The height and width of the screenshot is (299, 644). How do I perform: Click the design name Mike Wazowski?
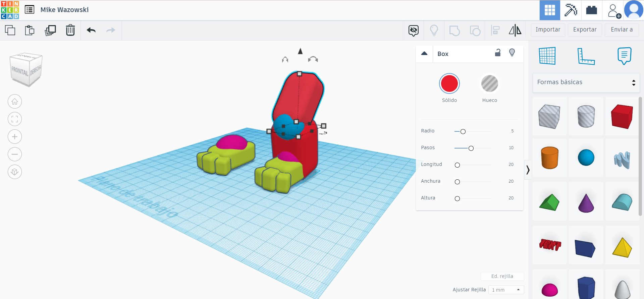point(64,10)
